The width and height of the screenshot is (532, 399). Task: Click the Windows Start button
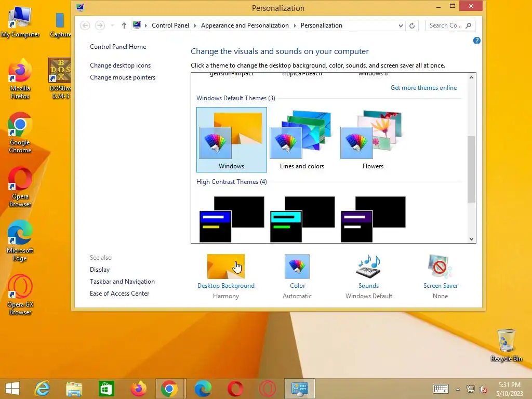12,389
